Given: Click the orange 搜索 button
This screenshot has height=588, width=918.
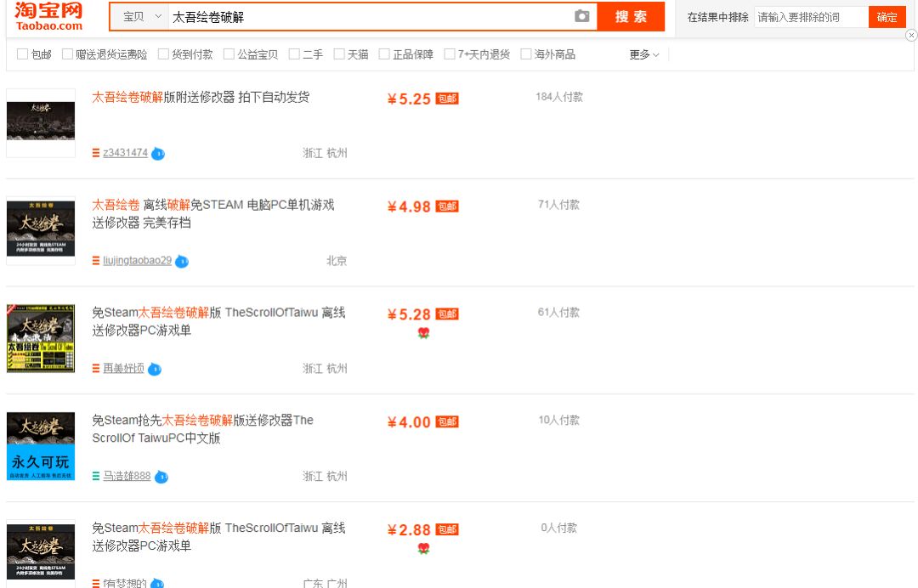Looking at the screenshot, I should pyautogui.click(x=631, y=16).
